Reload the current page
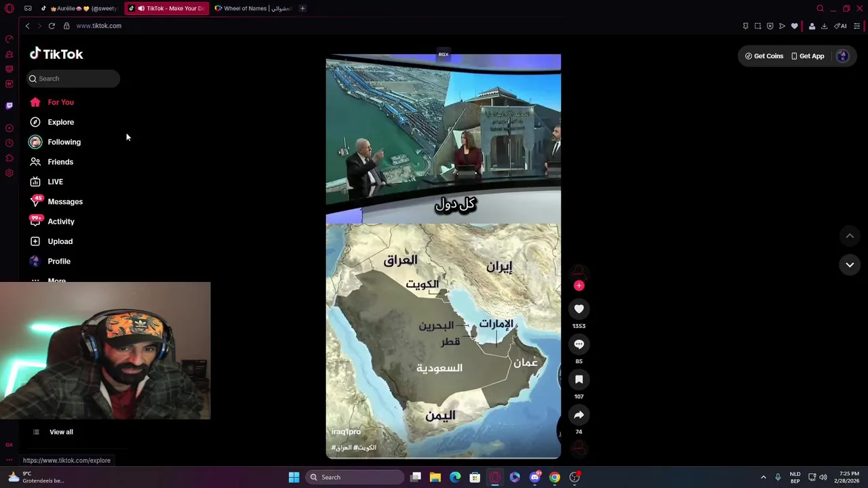Image resolution: width=868 pixels, height=488 pixels. pyautogui.click(x=52, y=26)
